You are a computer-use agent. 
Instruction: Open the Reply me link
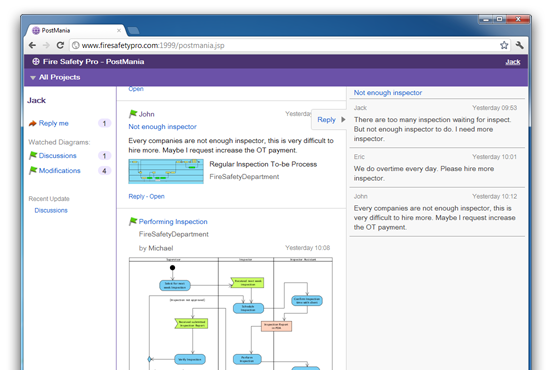54,123
